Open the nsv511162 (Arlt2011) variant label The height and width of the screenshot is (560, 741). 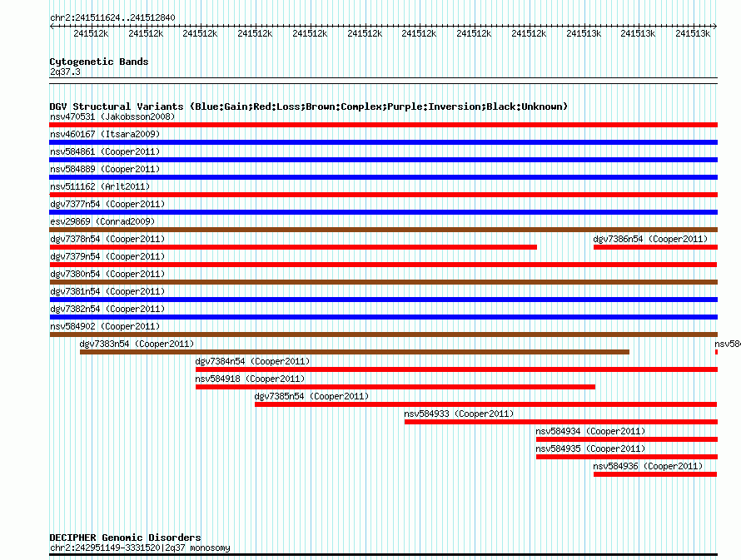100,186
